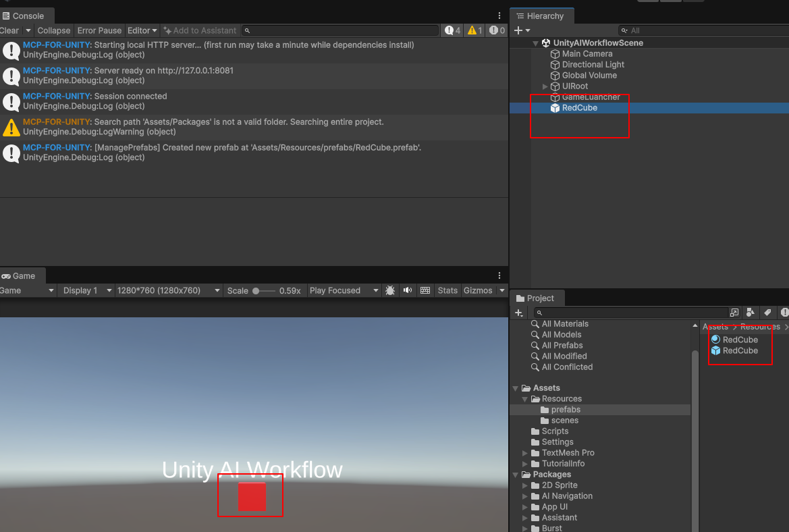The image size is (789, 532).
Task: Open the Editor dropdown in Console
Action: (142, 30)
